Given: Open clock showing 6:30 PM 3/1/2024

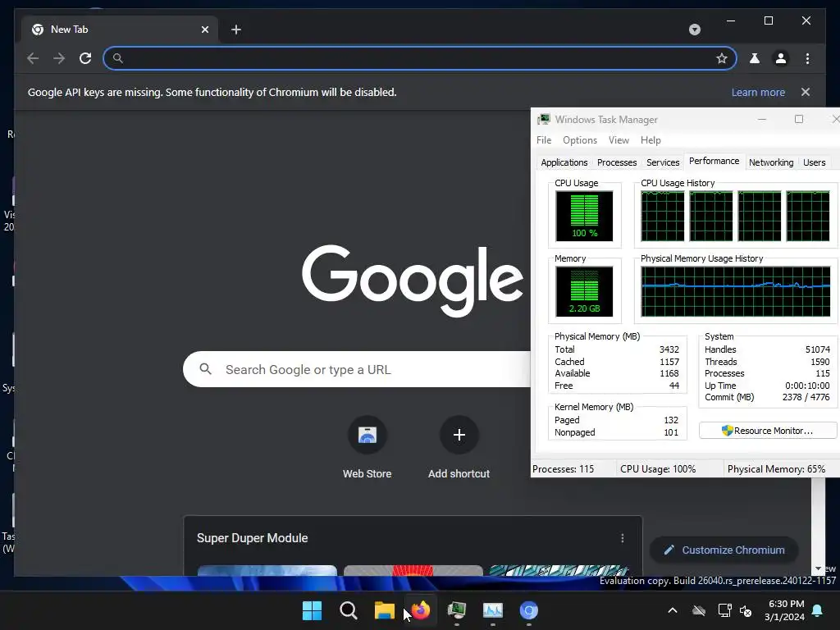Looking at the screenshot, I should (784, 610).
